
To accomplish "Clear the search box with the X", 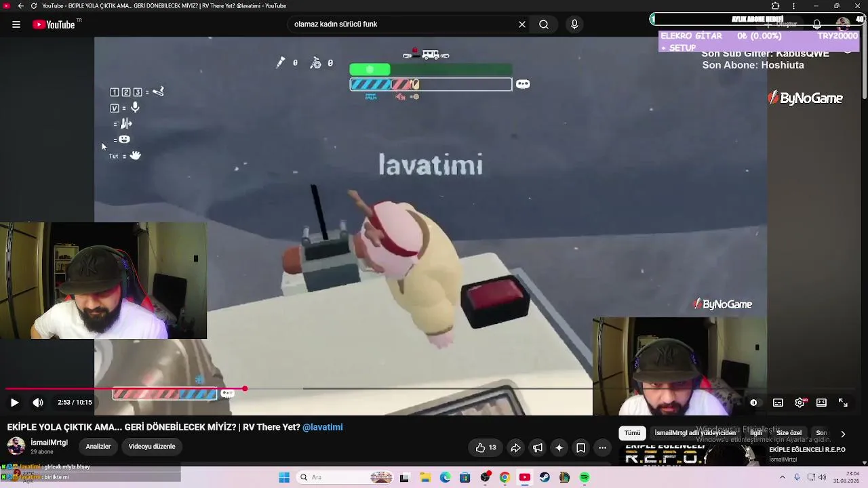I will coord(522,24).
